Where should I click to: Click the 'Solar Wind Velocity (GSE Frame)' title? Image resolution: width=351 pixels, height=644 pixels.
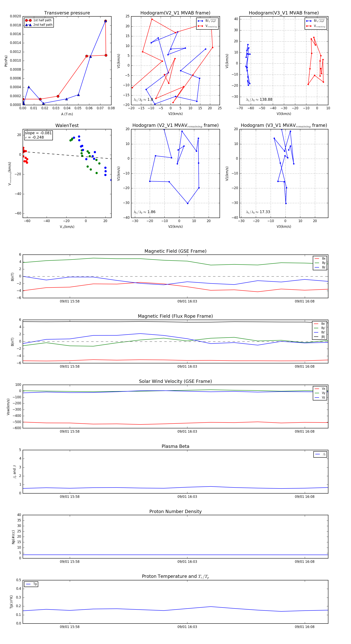[175, 382]
